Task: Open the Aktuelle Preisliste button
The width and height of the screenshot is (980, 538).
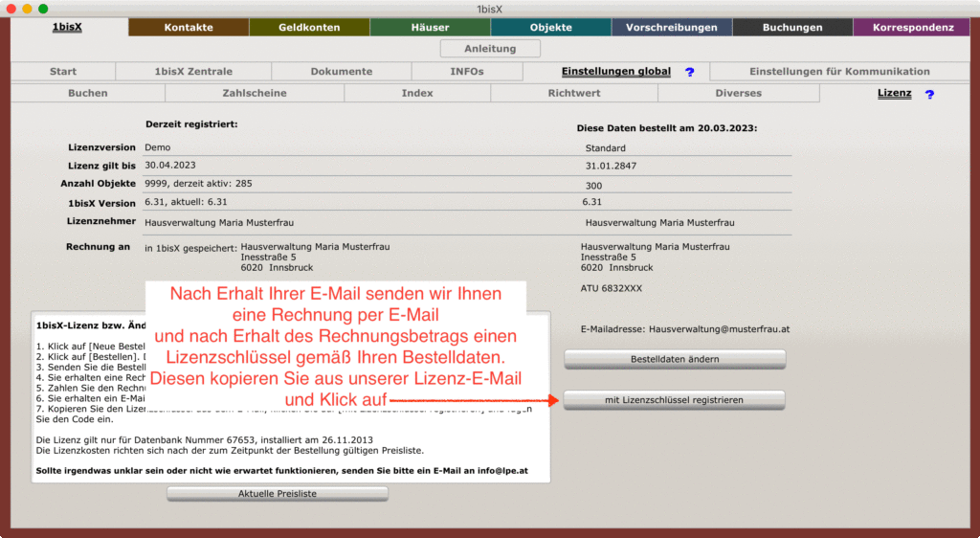Action: click(x=278, y=493)
